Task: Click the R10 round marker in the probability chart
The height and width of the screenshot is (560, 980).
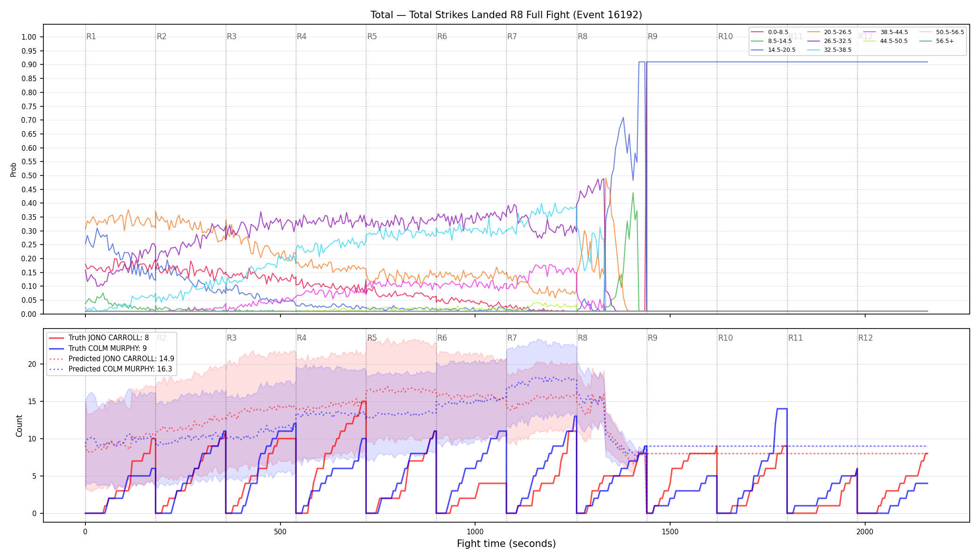Action: [725, 36]
